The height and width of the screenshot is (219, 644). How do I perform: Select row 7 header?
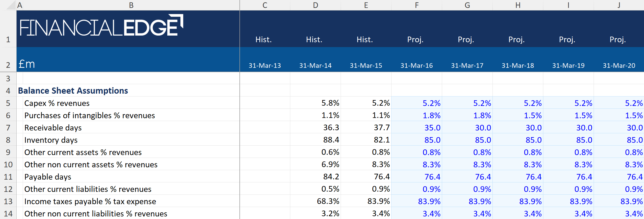coord(8,127)
